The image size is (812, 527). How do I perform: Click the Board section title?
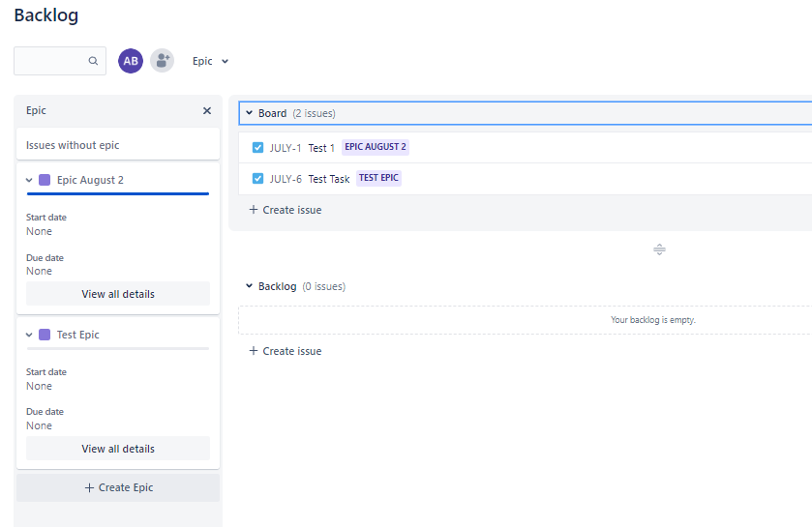point(272,113)
